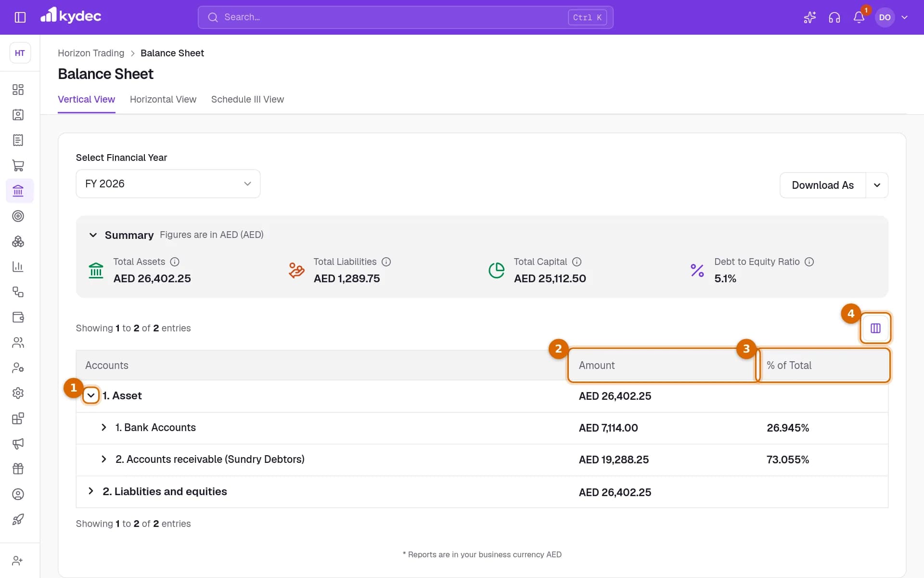Open the settings gear icon in sidebar
Image resolution: width=924 pixels, height=578 pixels.
(18, 393)
